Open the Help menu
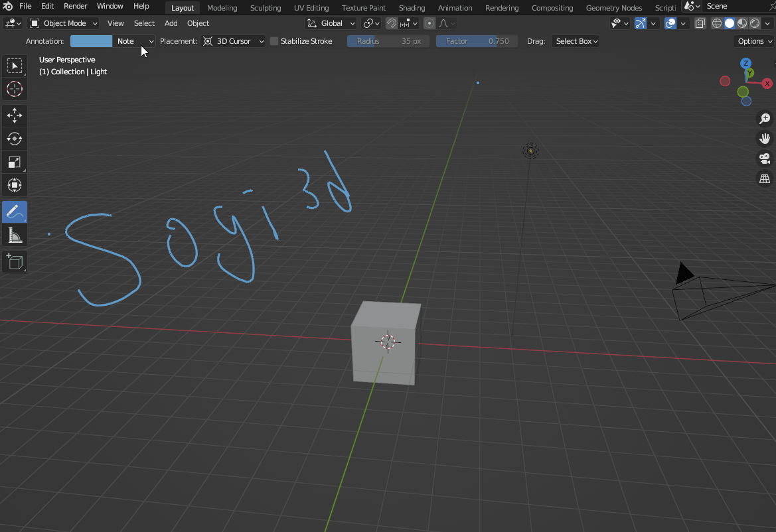 141,7
